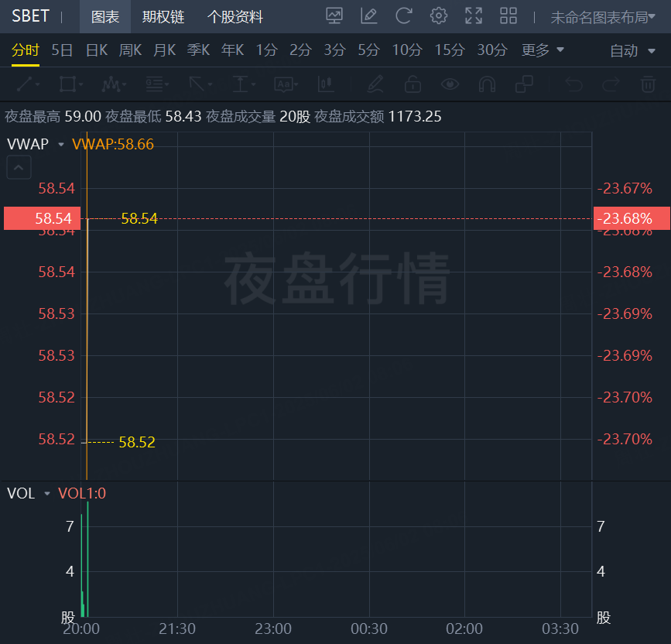Switch to the 5分 interval
This screenshot has width=671, height=644.
click(368, 50)
